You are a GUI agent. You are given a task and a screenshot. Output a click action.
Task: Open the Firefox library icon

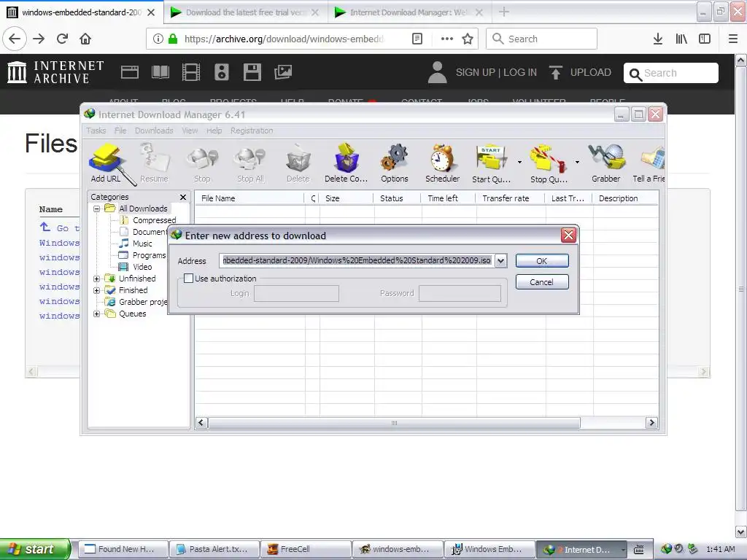point(681,39)
